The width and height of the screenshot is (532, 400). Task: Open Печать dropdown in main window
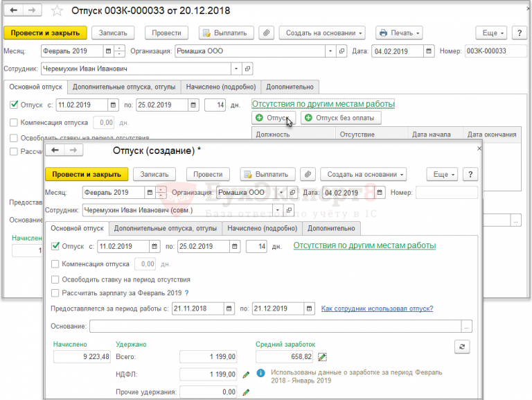399,33
